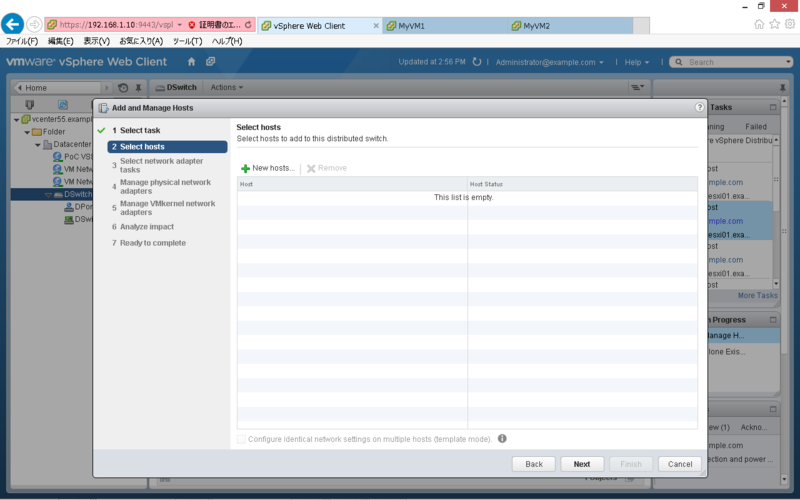Go to wizard step 1 Select task
The width and height of the screenshot is (800, 500).
[136, 130]
